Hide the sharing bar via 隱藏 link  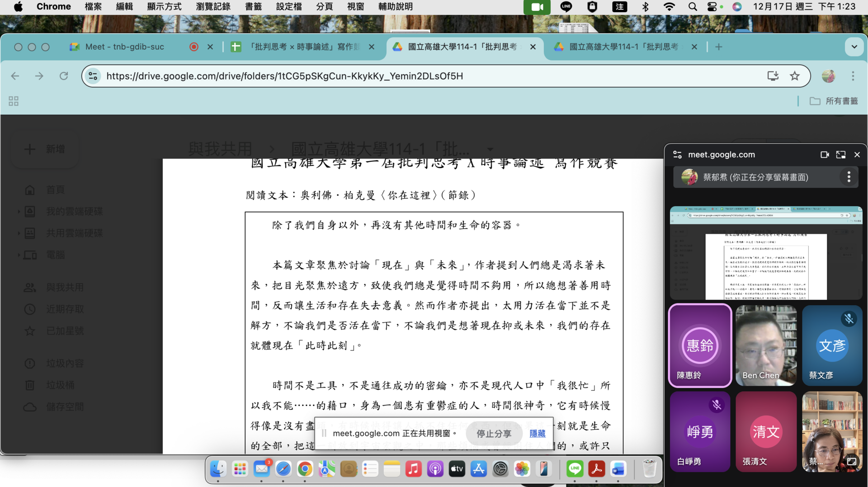click(537, 433)
